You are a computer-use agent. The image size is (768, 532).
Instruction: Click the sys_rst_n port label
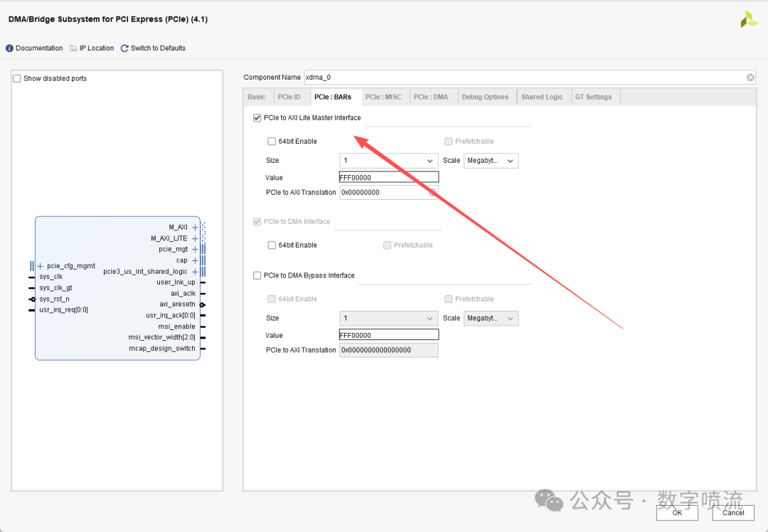click(x=54, y=299)
